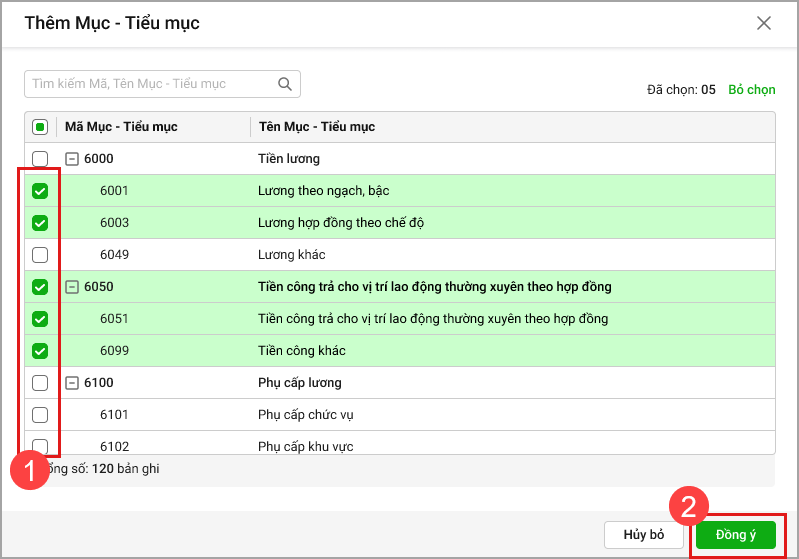Uncheck the 6099 Tiền công khác checkbox

40,351
